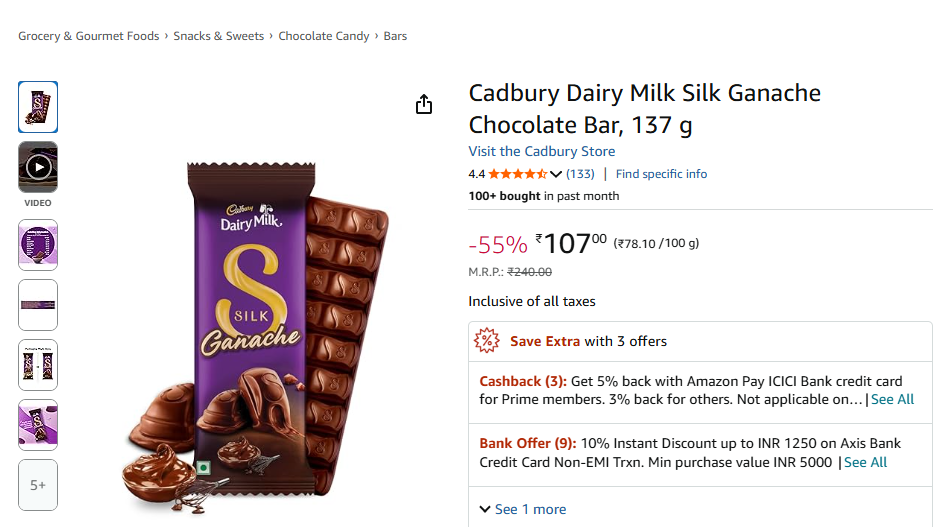See All cashback offers
This screenshot has width=949, height=527.
[892, 399]
